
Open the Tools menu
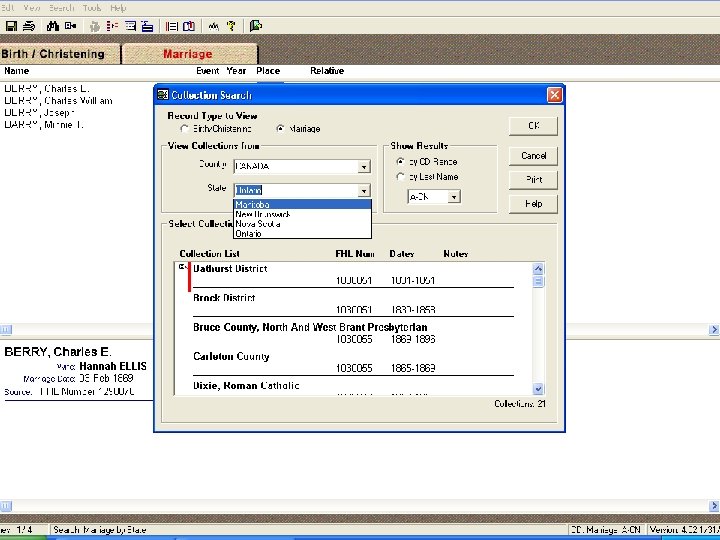tap(92, 8)
